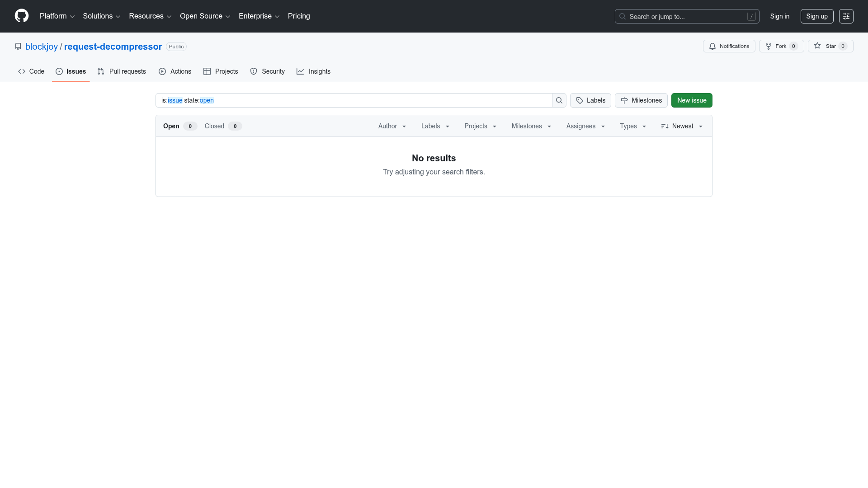This screenshot has width=868, height=488.
Task: Expand the Labels filter dropdown
Action: point(435,126)
